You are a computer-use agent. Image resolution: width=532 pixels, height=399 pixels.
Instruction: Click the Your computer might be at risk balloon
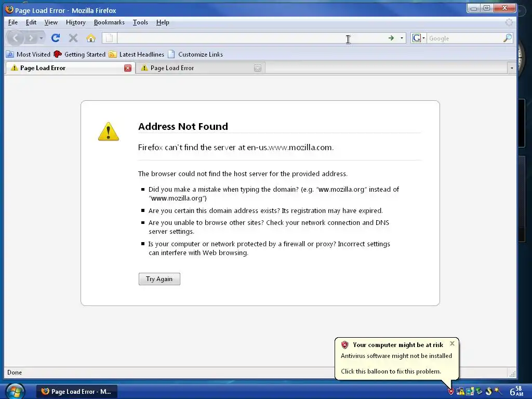click(x=396, y=358)
